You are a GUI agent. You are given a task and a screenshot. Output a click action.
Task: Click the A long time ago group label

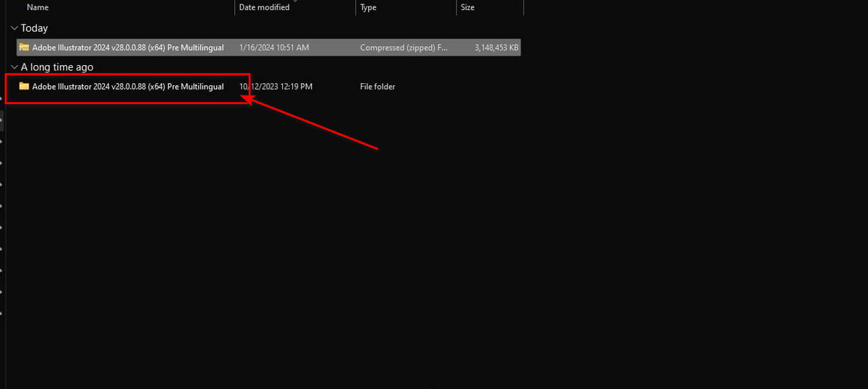tap(57, 67)
